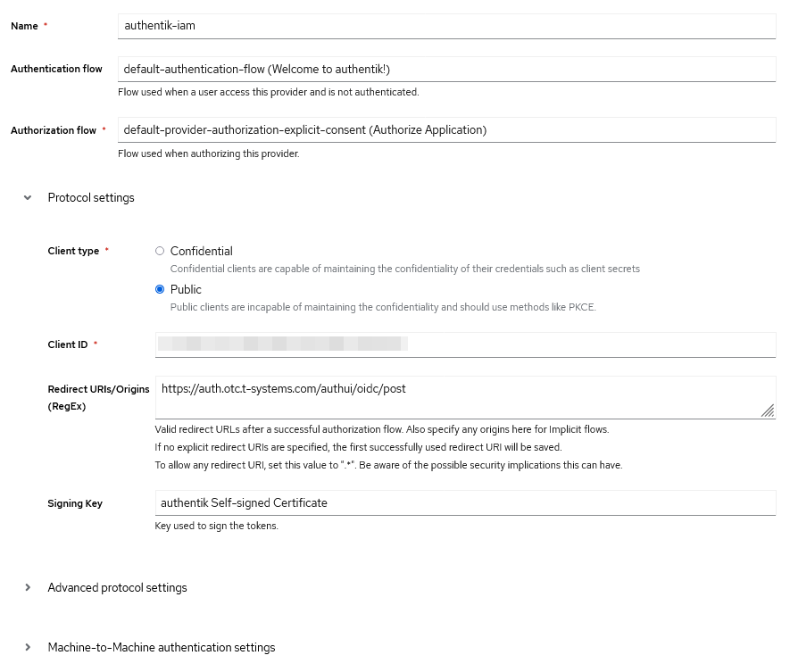Collapse the Protocol settings chevron icon
Viewport: 790px width, 672px height.
[28, 197]
